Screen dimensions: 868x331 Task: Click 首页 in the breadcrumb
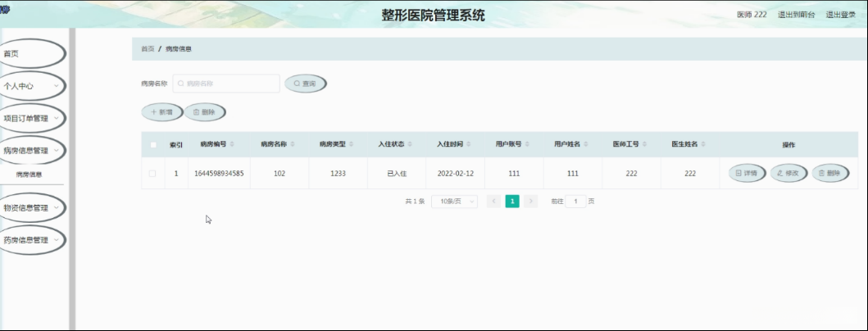coord(148,48)
